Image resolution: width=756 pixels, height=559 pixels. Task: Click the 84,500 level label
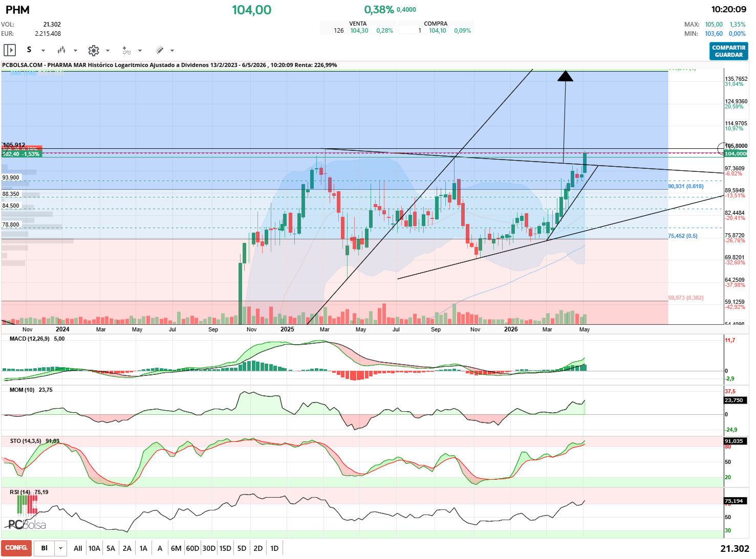click(x=11, y=206)
